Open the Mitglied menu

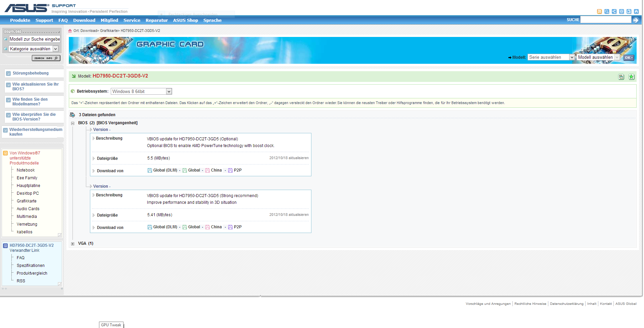click(x=109, y=20)
